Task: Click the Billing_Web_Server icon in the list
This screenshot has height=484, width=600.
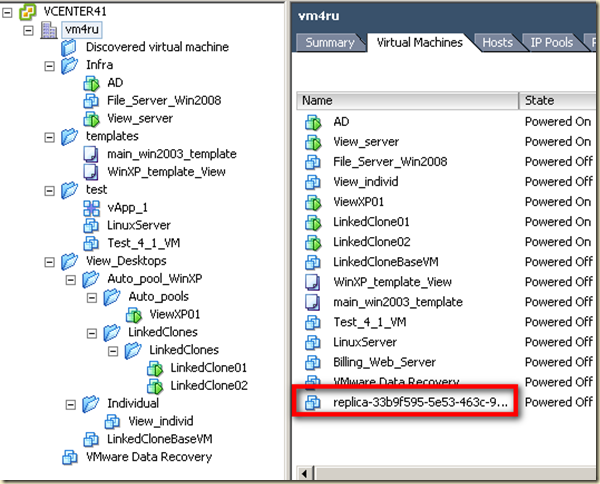Action: 313,363
